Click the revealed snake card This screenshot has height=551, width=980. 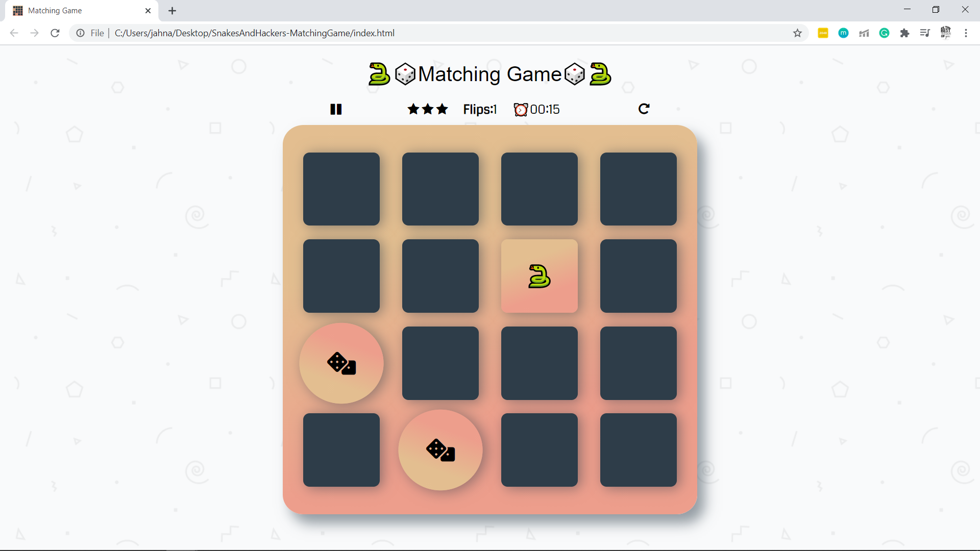(539, 276)
